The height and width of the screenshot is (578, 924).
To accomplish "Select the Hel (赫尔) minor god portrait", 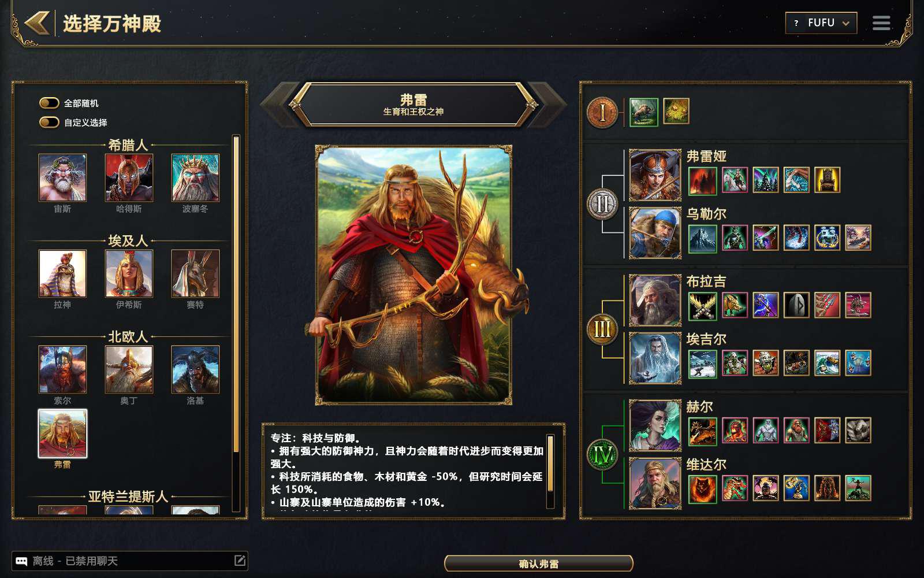I will (655, 425).
